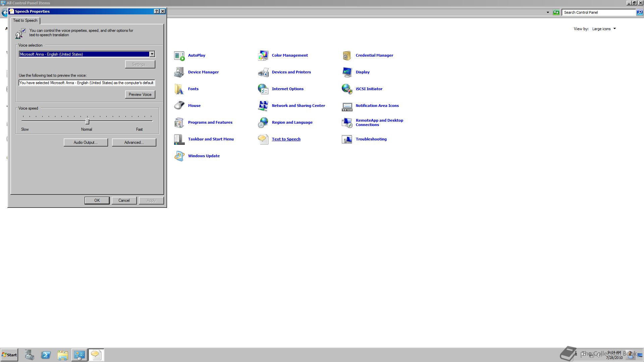Open the Internet Options icon

(263, 89)
